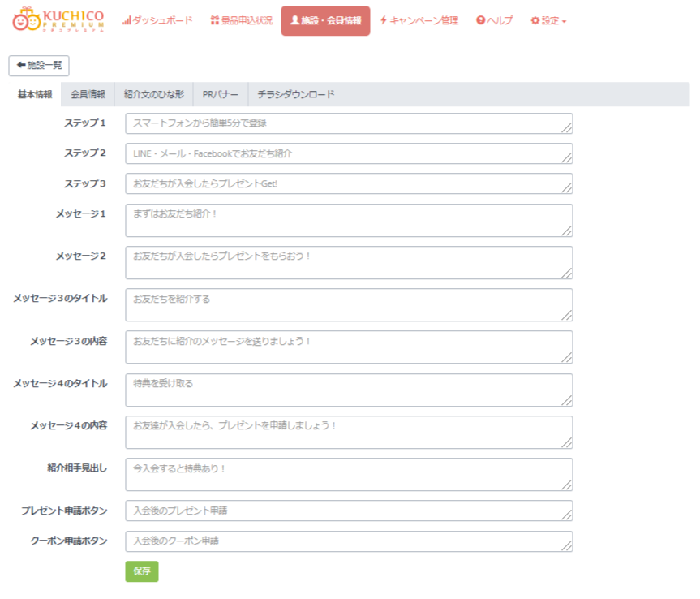Switch to the 紹介文のひな形 tab

(153, 94)
